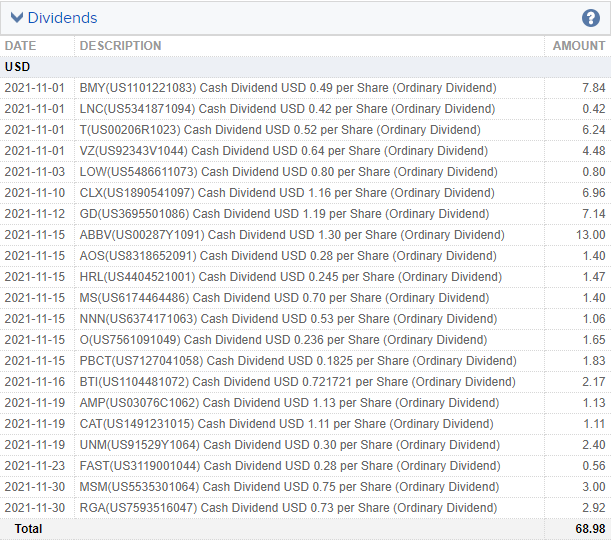Select the BMY cash dividend description

pyautogui.click(x=288, y=88)
